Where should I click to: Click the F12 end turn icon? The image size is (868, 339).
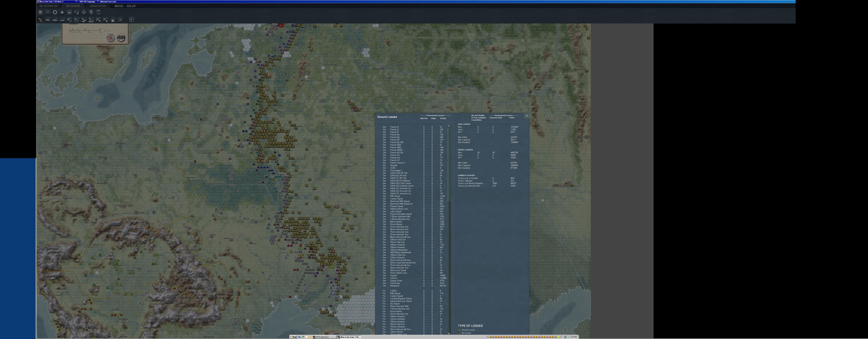click(x=120, y=20)
